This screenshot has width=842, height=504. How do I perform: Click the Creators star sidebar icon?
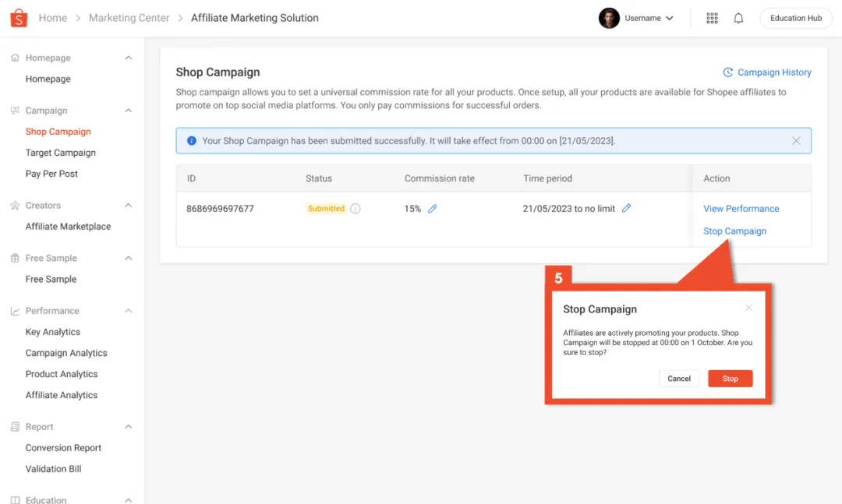15,206
